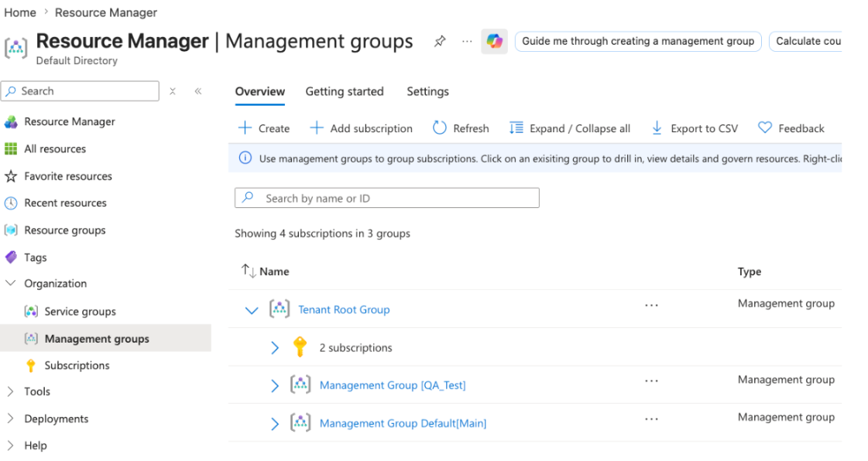Screen dimensions: 868x461
Task: Open the Management Group [QA_Test] link
Action: (x=393, y=385)
